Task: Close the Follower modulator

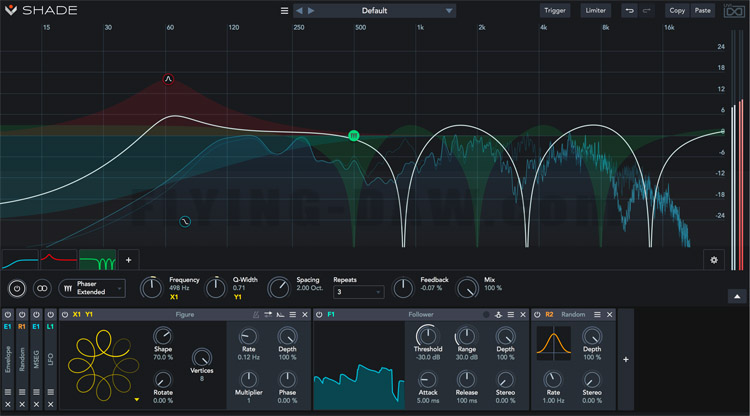Action: click(x=523, y=315)
